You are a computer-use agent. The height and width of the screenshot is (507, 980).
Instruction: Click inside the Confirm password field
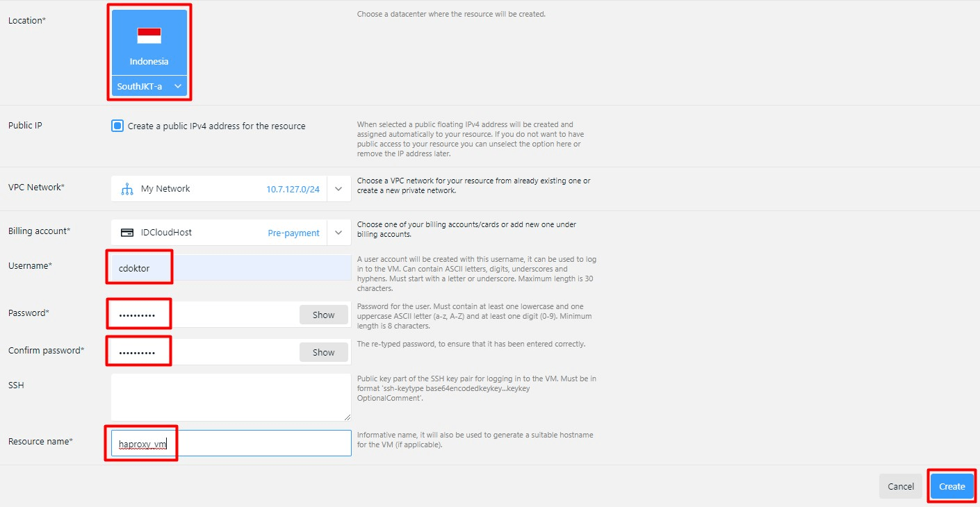[x=174, y=351]
